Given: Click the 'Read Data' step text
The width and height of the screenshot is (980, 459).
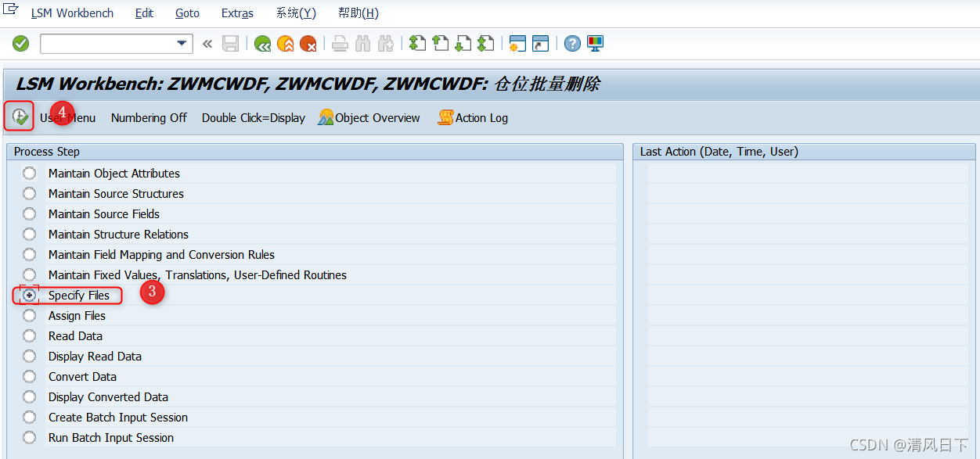Looking at the screenshot, I should 75,336.
